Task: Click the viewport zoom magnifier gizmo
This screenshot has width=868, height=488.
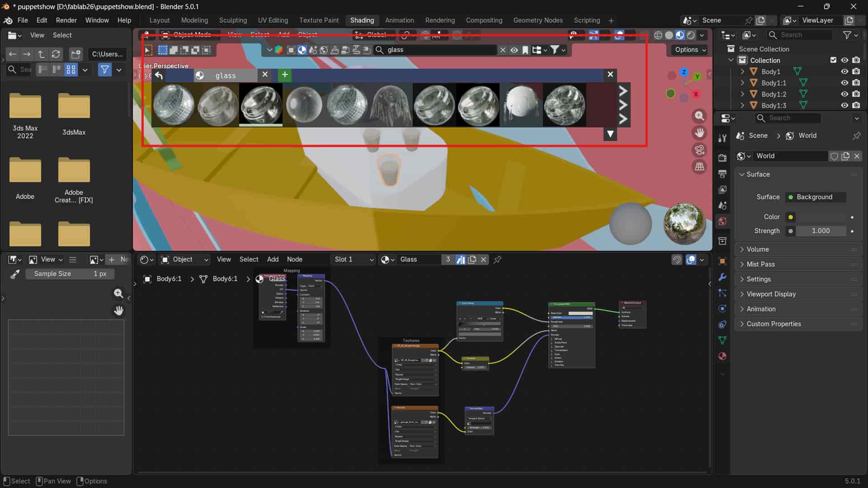Action: coord(699,116)
